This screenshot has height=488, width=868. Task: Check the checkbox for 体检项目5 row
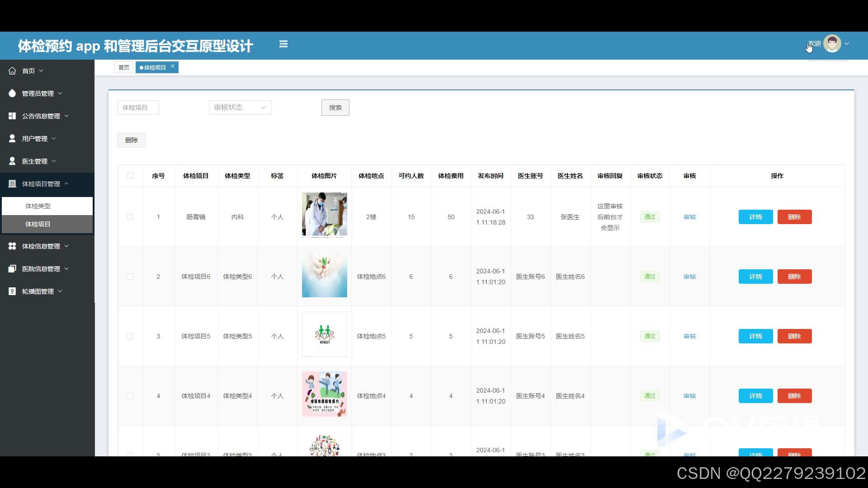click(x=130, y=336)
